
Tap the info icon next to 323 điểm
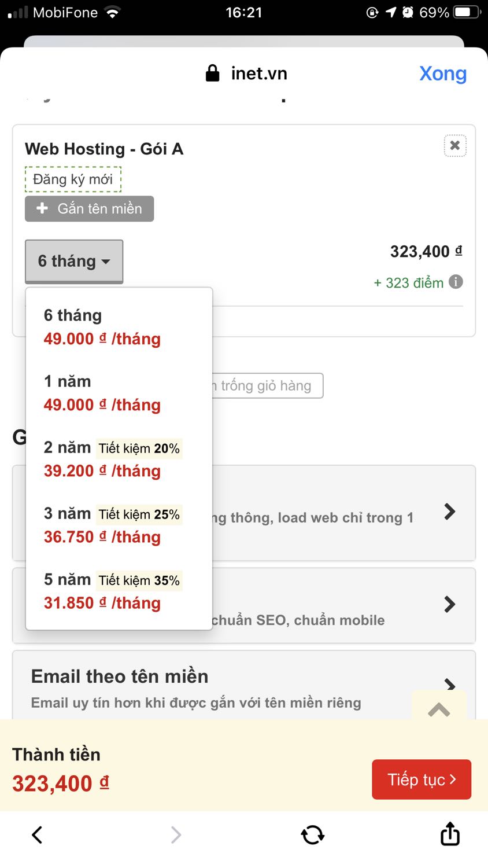[x=456, y=282]
